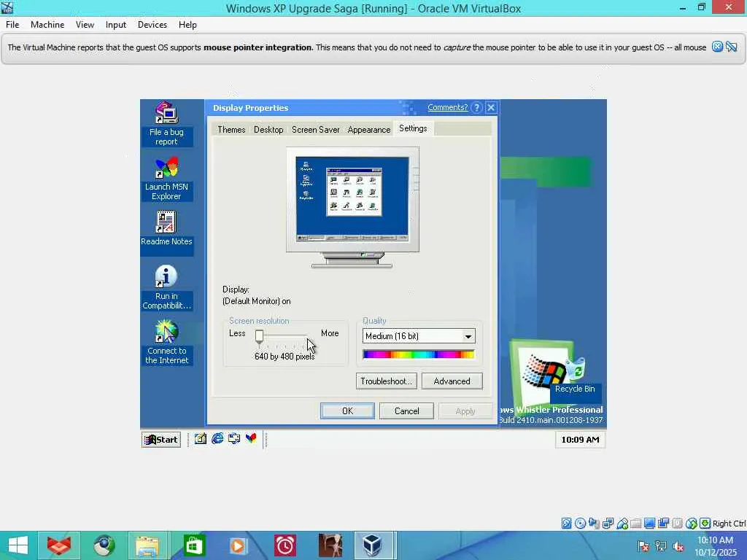
Task: Click the CPU virtualization status icon
Action: [678, 524]
